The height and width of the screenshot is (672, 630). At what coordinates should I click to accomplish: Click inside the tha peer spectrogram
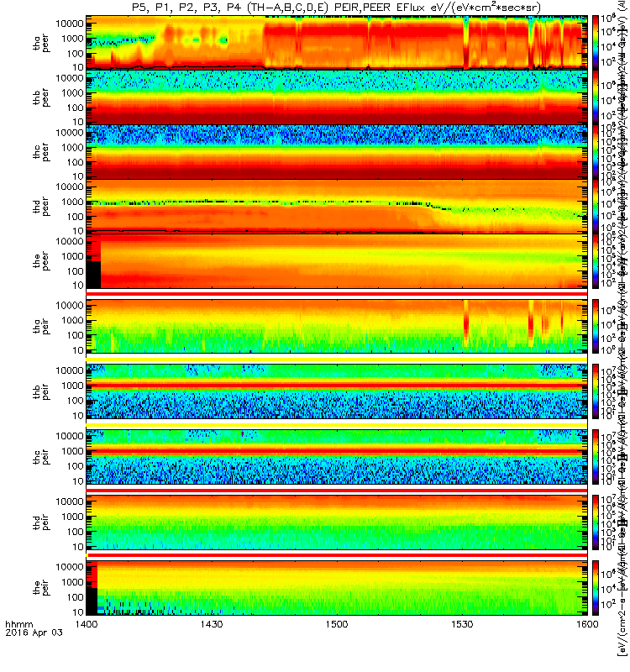(337, 42)
